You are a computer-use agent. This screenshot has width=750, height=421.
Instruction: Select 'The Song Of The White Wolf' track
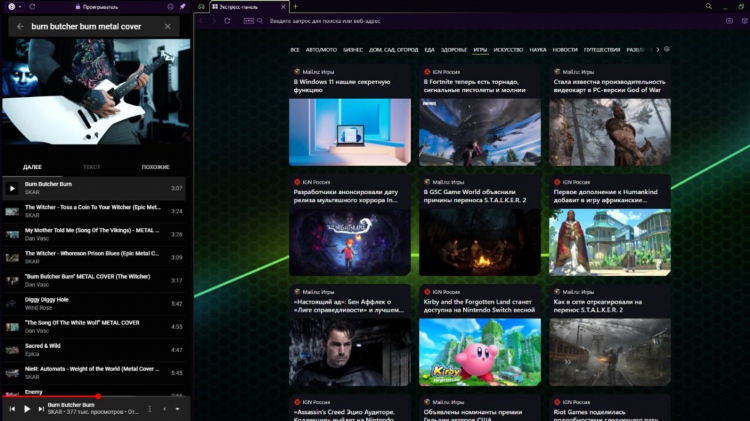[94, 326]
